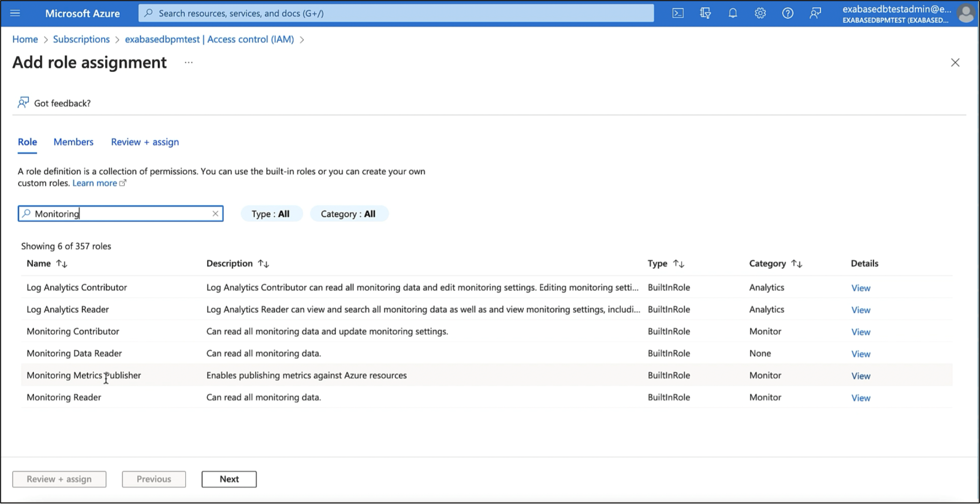Image resolution: width=980 pixels, height=504 pixels.
Task: Click the account avatar
Action: coord(966,13)
